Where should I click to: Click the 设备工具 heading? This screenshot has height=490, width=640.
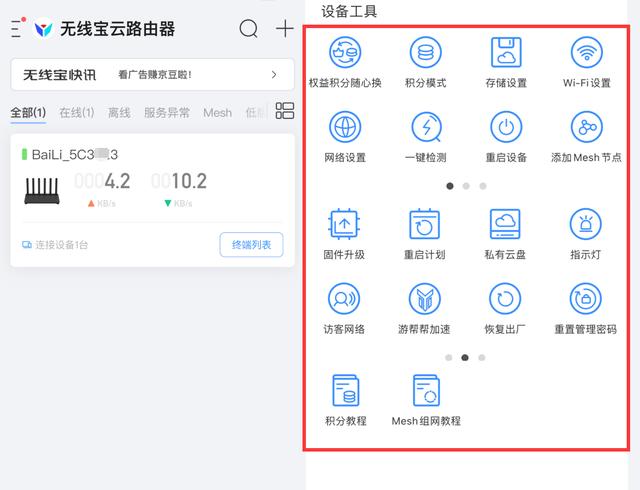pos(349,11)
